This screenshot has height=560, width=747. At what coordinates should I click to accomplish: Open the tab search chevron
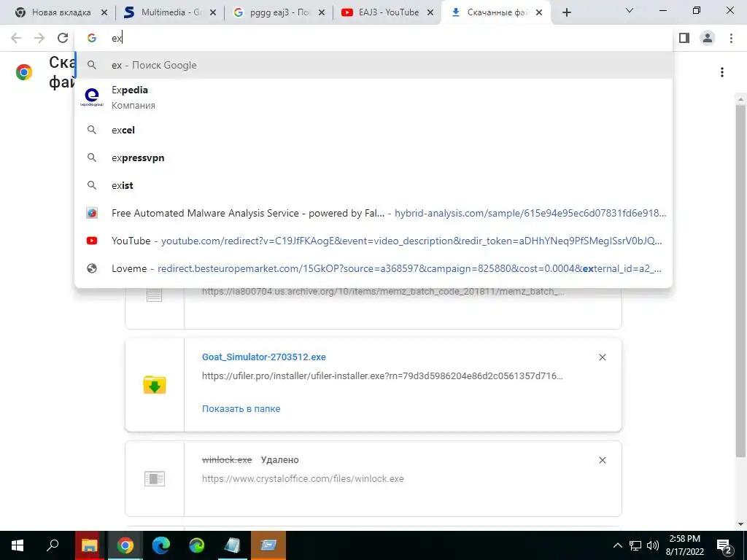click(630, 10)
